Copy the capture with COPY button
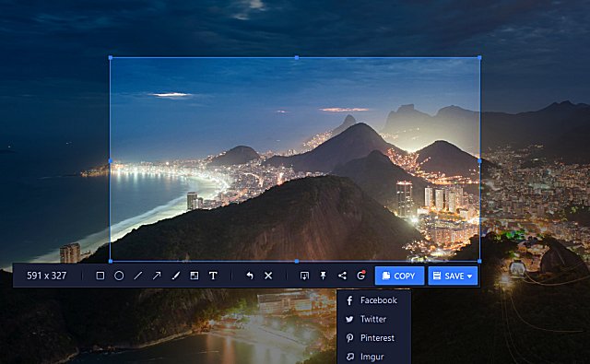The height and width of the screenshot is (364, 590). pyautogui.click(x=399, y=276)
